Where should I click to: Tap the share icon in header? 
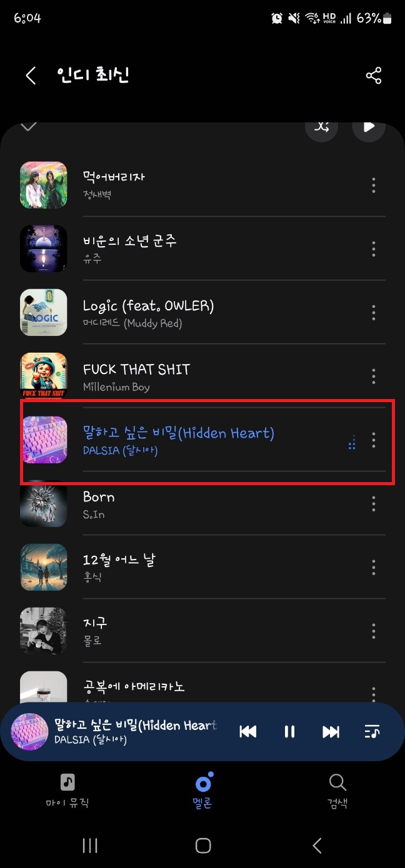[373, 76]
